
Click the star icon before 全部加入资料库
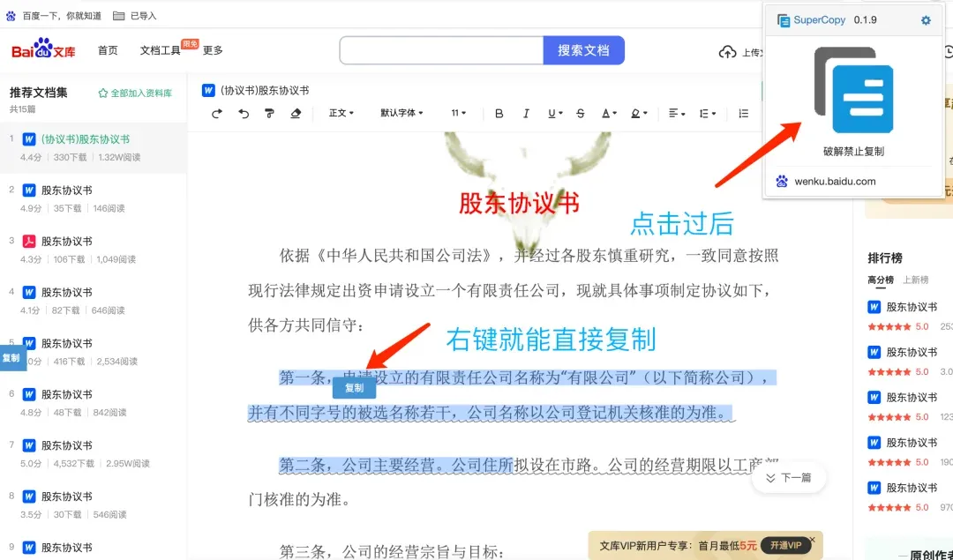(102, 93)
